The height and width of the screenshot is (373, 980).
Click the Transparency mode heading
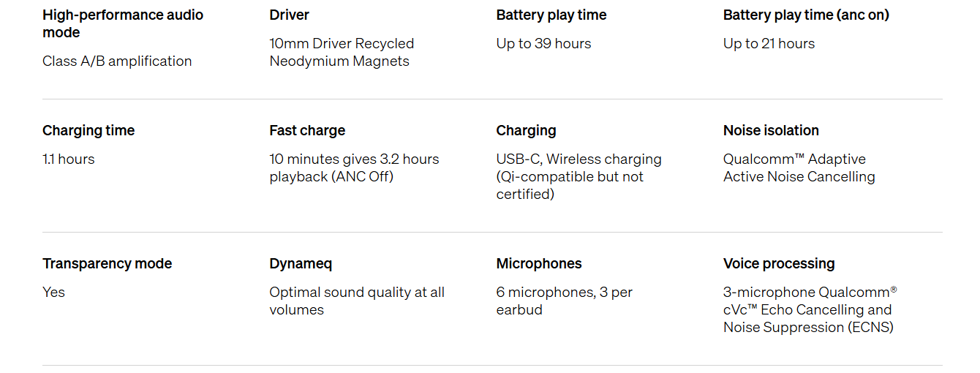[107, 263]
